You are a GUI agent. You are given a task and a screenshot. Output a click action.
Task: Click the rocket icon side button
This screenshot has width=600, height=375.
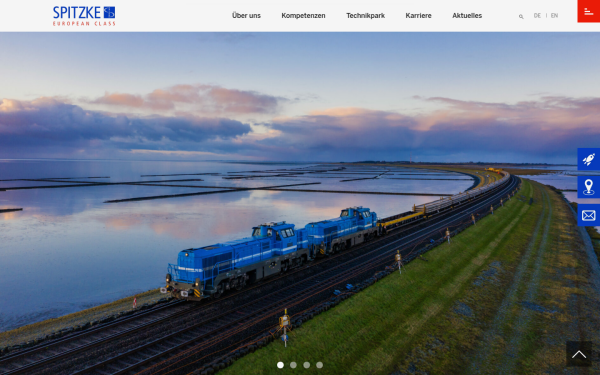tap(589, 159)
